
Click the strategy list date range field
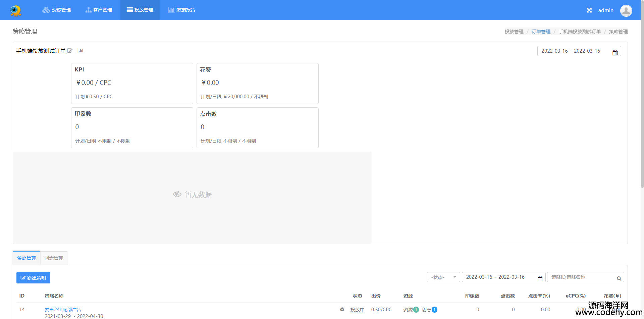tap(503, 277)
